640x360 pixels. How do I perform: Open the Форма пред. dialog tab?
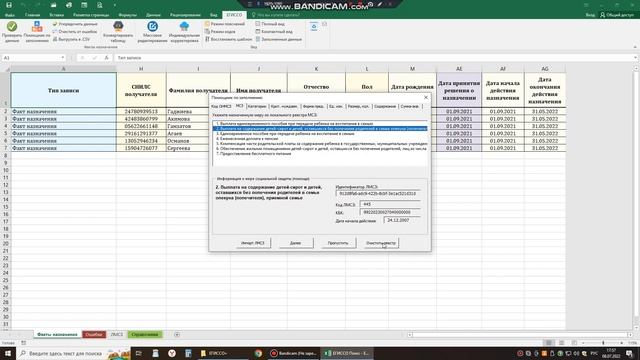(313, 106)
